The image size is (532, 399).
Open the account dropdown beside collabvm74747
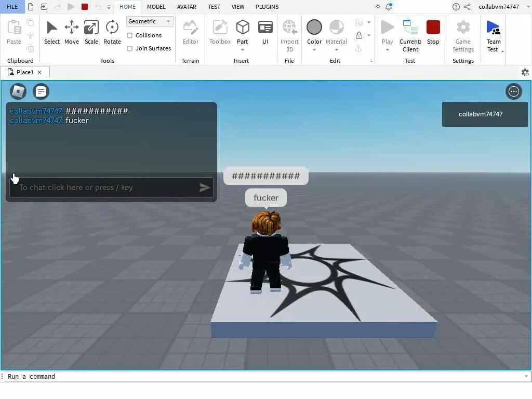(528, 6)
